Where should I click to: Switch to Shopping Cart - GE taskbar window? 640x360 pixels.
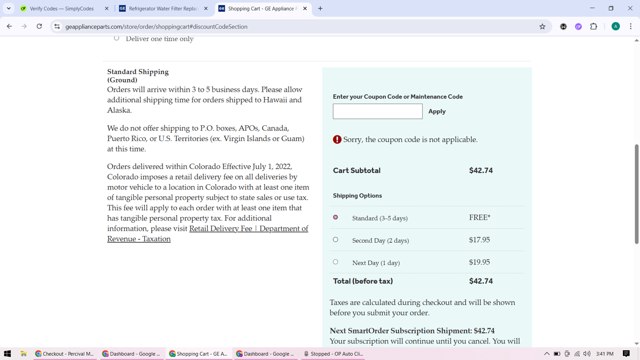tap(198, 353)
